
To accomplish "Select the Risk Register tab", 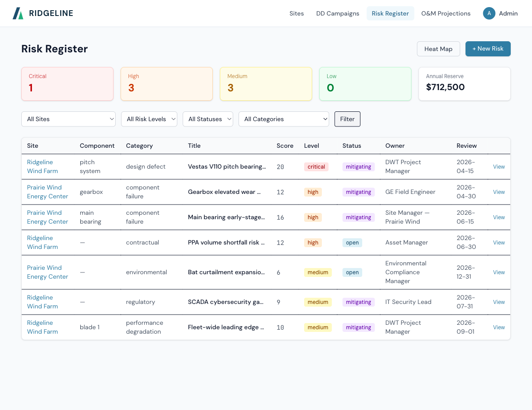I will [390, 13].
